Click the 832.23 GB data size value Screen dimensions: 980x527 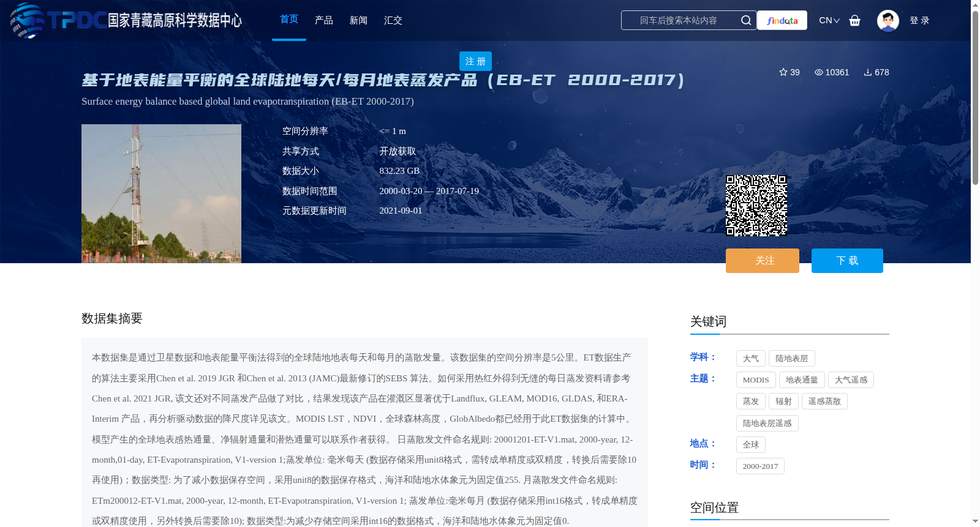[x=399, y=171]
